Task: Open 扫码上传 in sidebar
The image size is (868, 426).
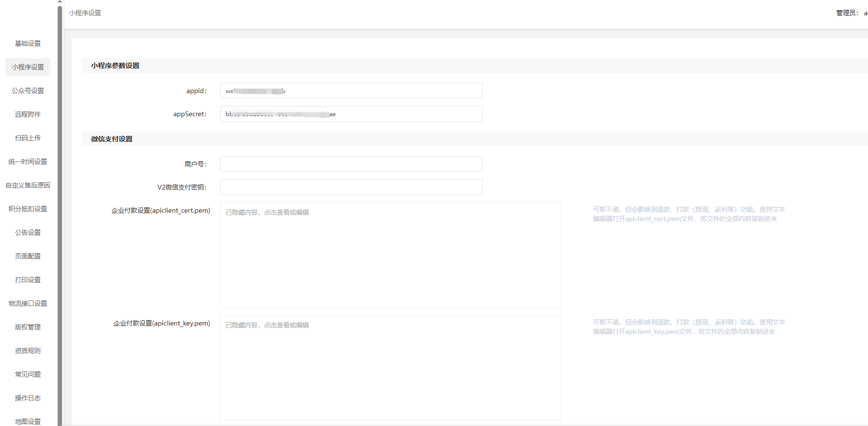Action: coord(28,138)
